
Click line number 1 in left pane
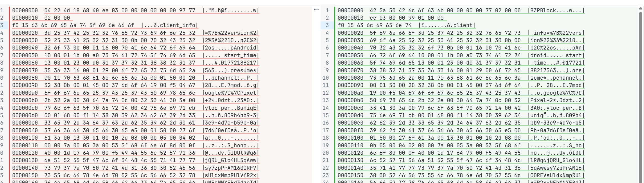tap(2, 10)
